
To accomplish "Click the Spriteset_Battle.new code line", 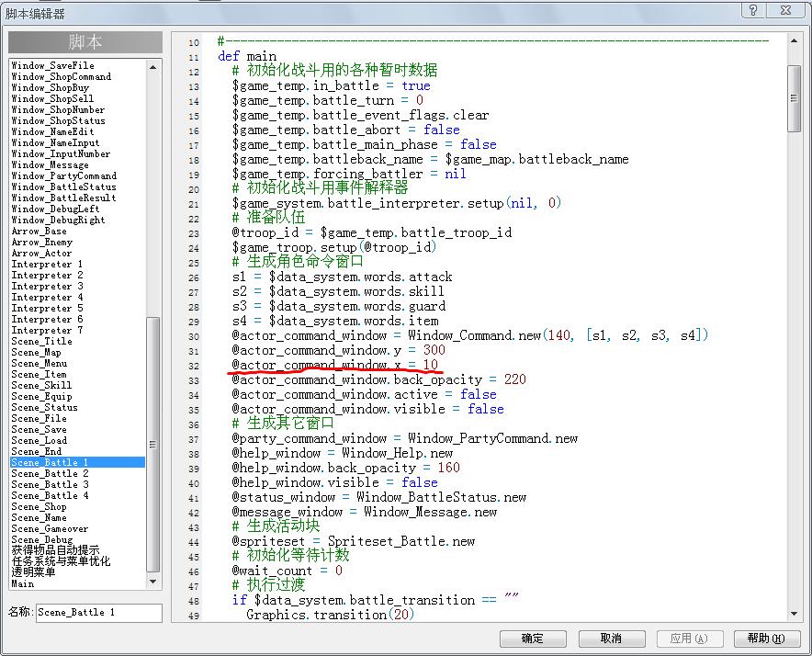I will [x=353, y=541].
